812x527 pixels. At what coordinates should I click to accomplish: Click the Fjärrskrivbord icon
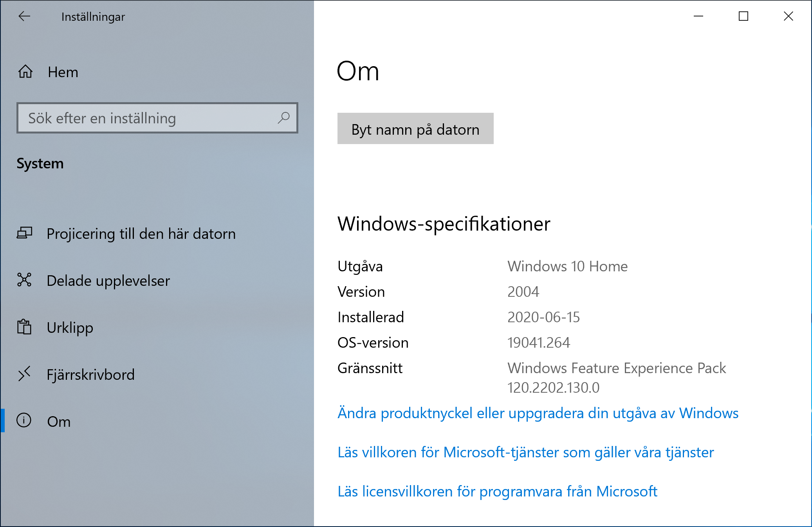click(x=25, y=374)
